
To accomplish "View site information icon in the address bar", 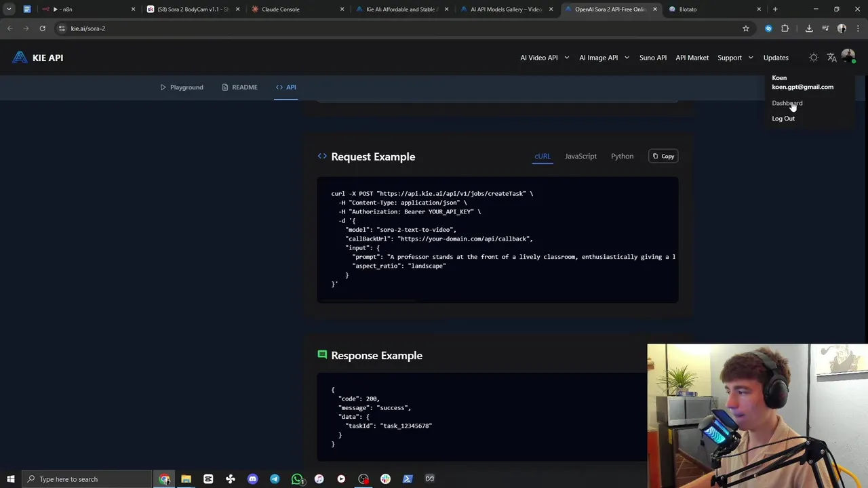I will (x=62, y=28).
